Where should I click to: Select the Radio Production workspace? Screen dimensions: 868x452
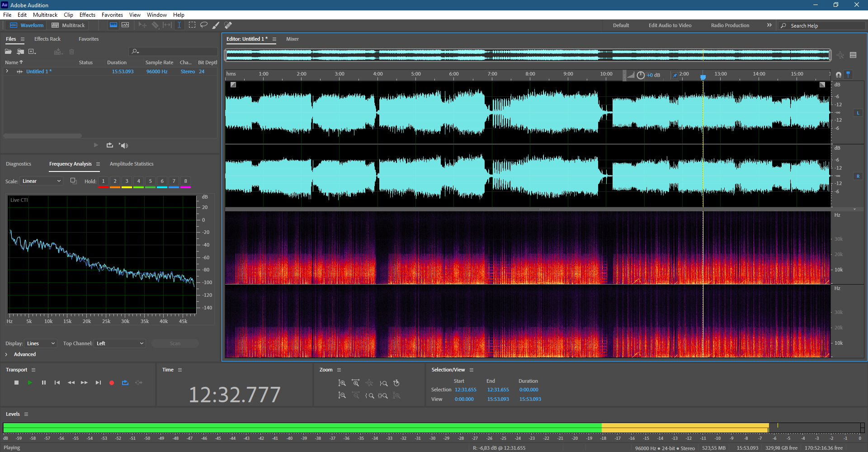coord(730,25)
